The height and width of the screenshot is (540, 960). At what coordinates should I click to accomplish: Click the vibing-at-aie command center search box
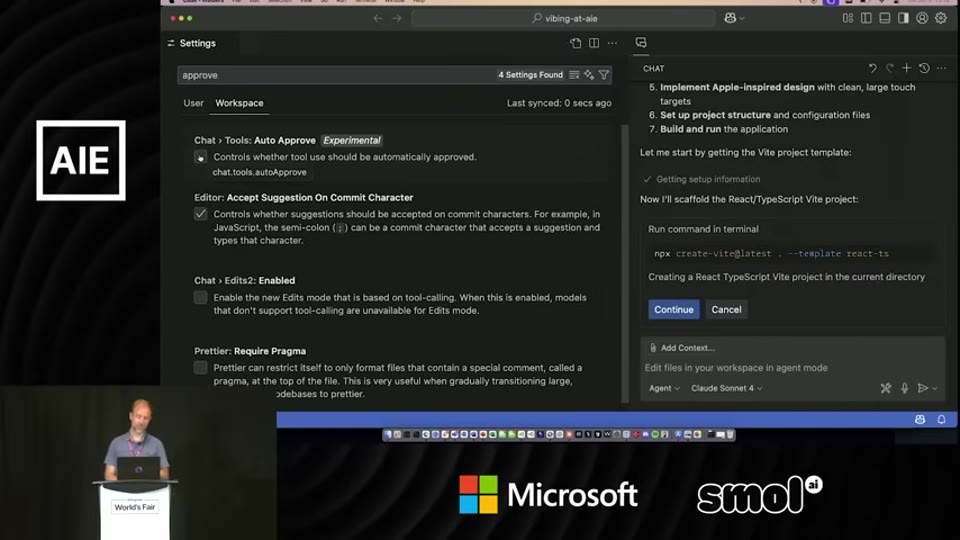(563, 18)
